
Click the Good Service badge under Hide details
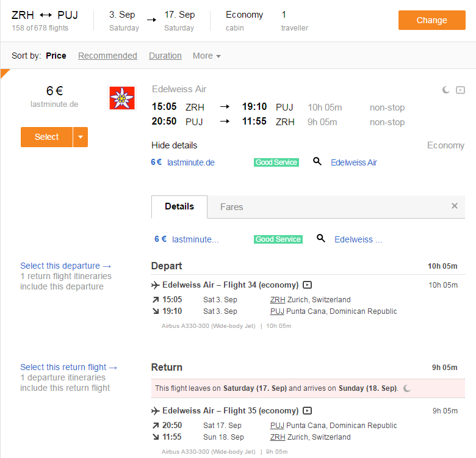[x=276, y=162]
